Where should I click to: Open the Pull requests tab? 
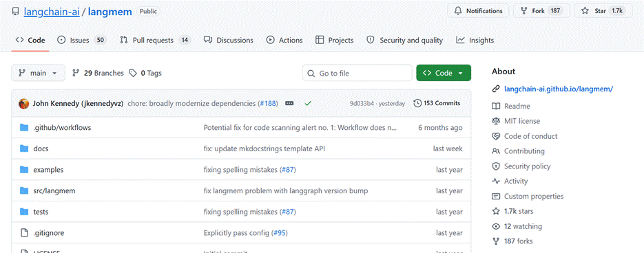click(155, 40)
